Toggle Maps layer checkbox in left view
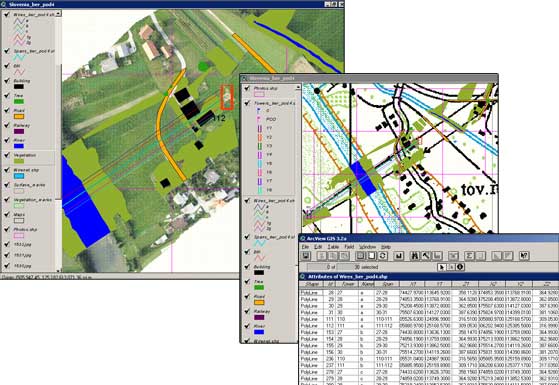The height and width of the screenshot is (385, 559). click(x=6, y=215)
